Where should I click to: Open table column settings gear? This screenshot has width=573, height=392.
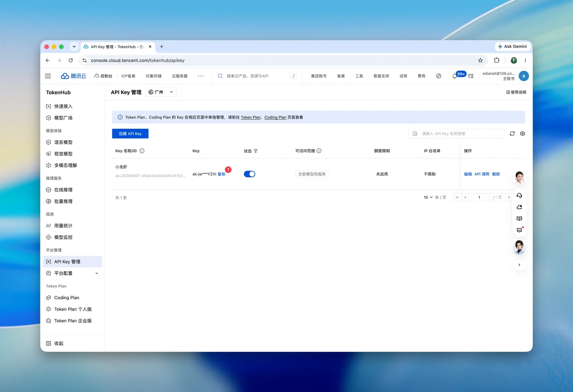tap(522, 134)
